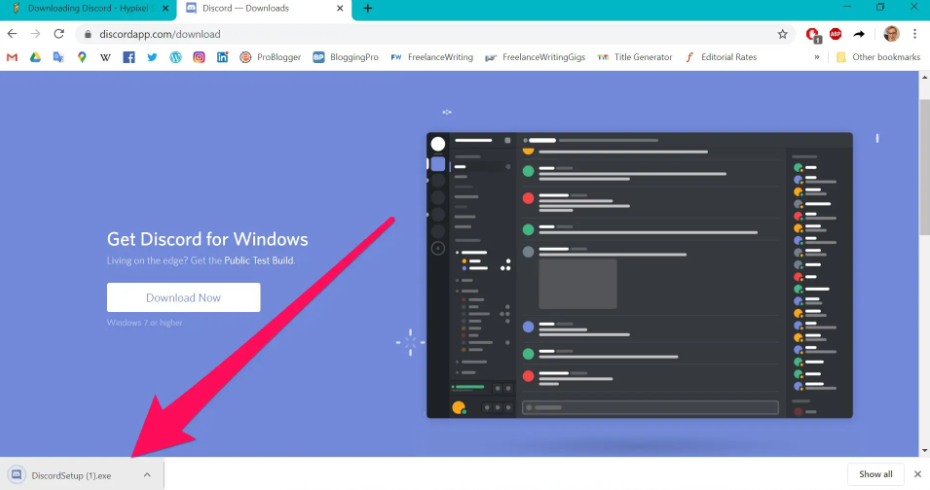Open the Public Test Build link
The width and height of the screenshot is (930, 490).
click(259, 260)
